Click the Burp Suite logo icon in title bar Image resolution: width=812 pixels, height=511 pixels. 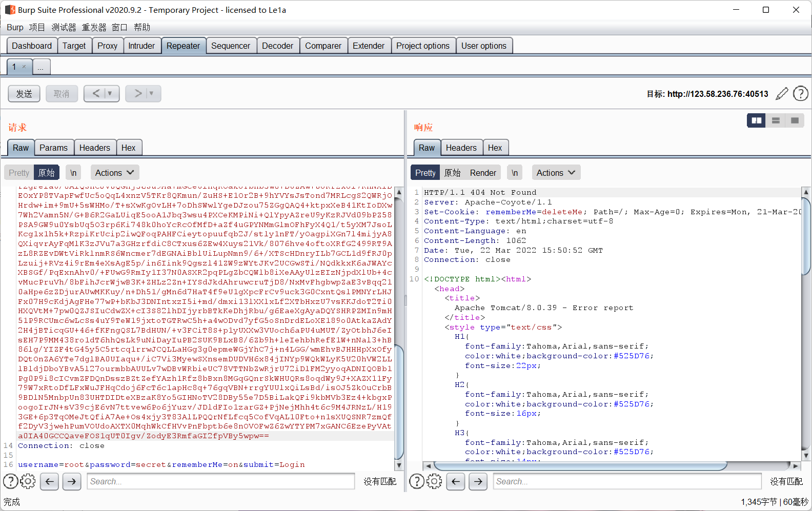click(10, 10)
